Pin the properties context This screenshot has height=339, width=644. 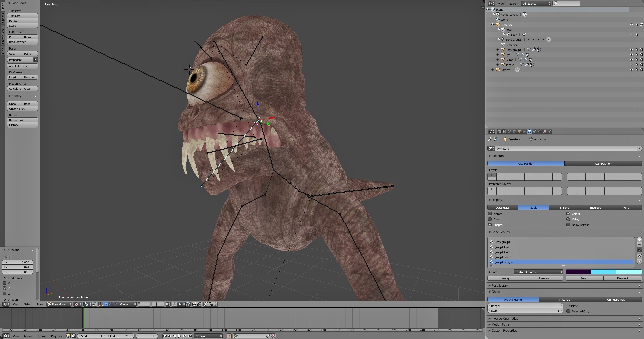click(490, 139)
